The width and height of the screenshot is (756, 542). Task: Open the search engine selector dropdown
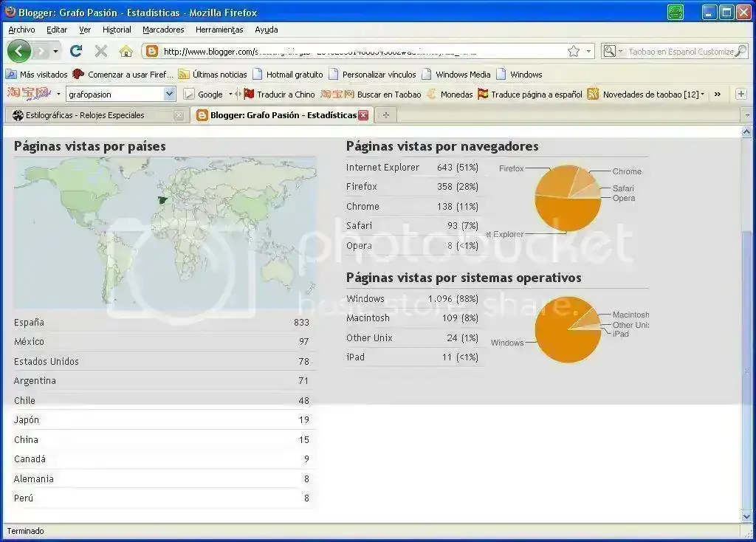[x=613, y=51]
